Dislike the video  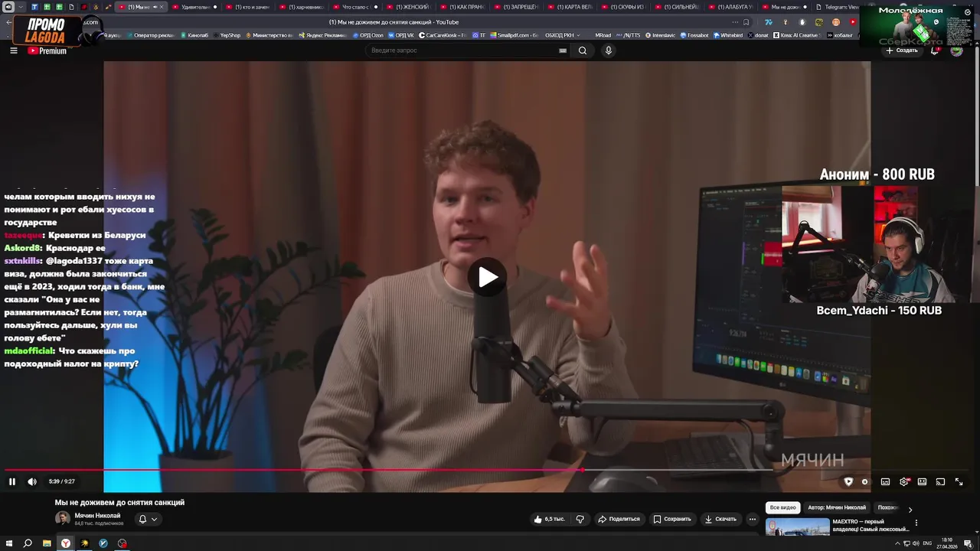(580, 519)
